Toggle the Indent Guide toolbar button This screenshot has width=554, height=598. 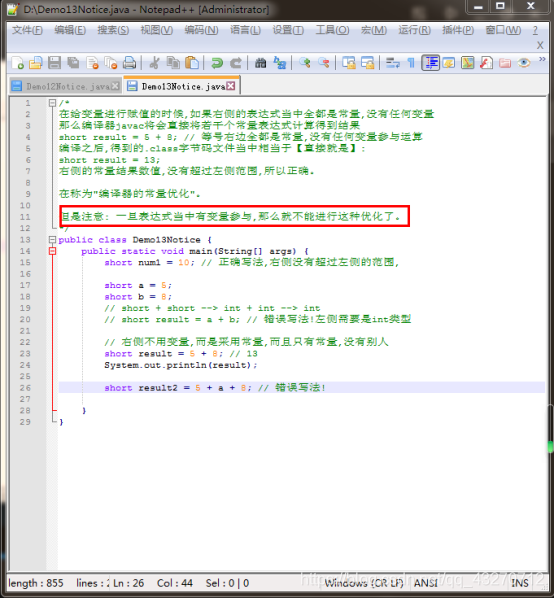click(430, 63)
